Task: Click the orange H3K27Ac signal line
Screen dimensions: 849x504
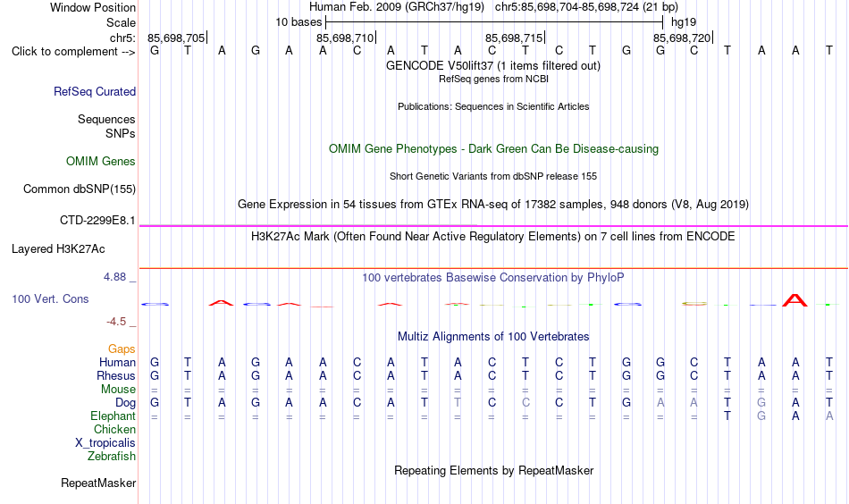Action: [x=493, y=268]
